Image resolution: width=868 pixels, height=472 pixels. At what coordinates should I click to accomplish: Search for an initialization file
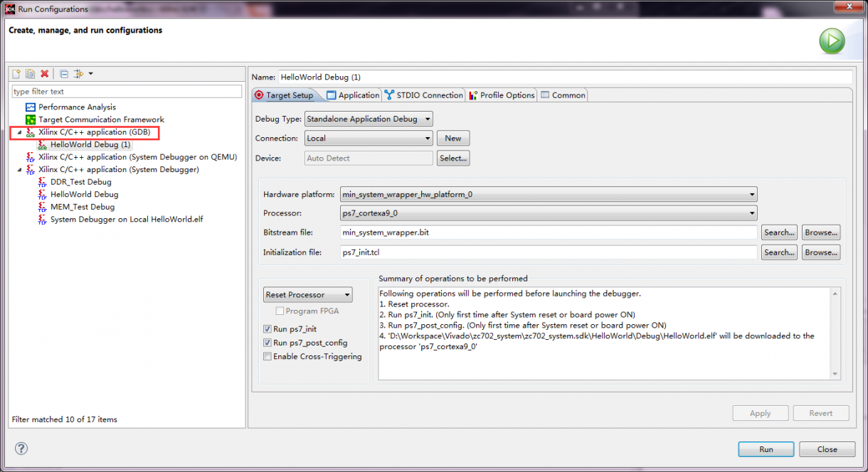[779, 252]
